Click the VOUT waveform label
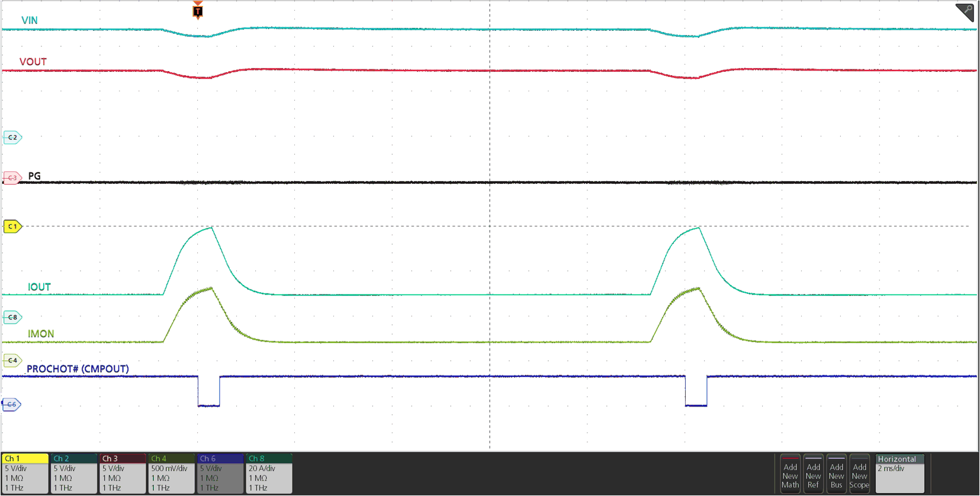Image resolution: width=980 pixels, height=496 pixels. click(x=33, y=62)
